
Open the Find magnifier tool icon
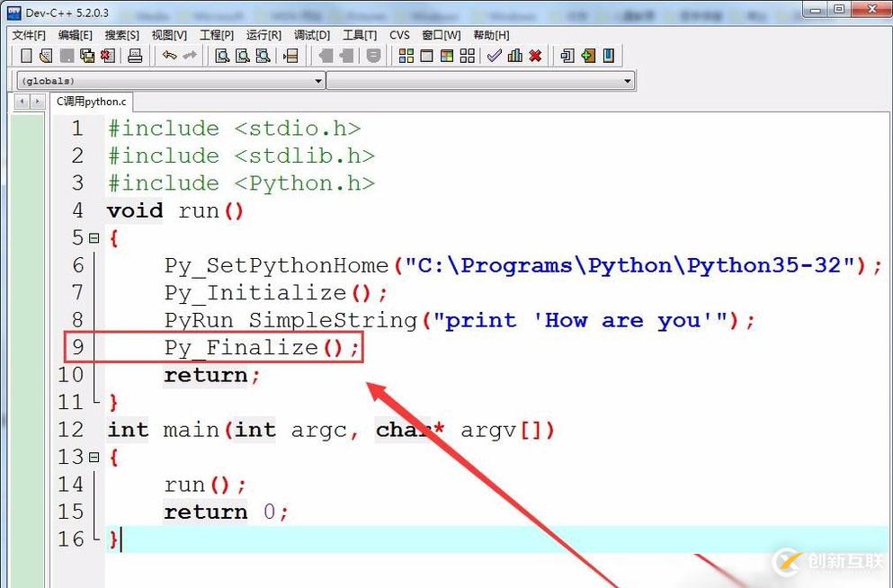[x=222, y=56]
